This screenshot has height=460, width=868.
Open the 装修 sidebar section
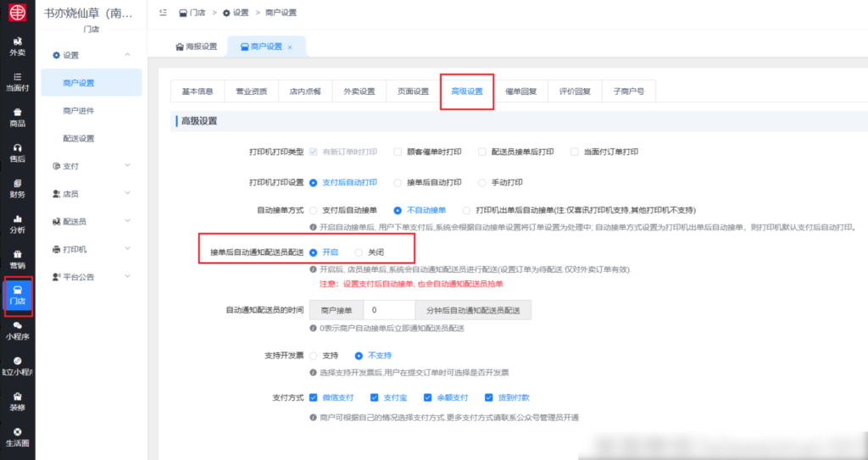pyautogui.click(x=17, y=402)
